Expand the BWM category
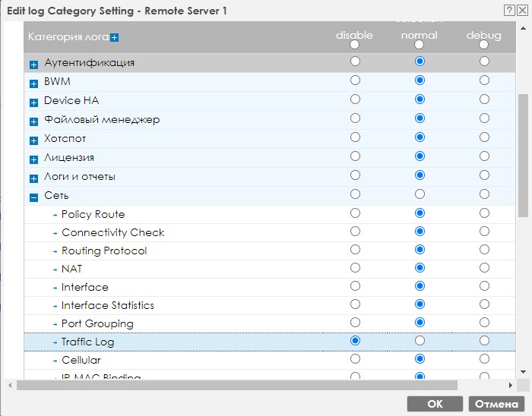Image resolution: width=532 pixels, height=416 pixels. point(33,83)
